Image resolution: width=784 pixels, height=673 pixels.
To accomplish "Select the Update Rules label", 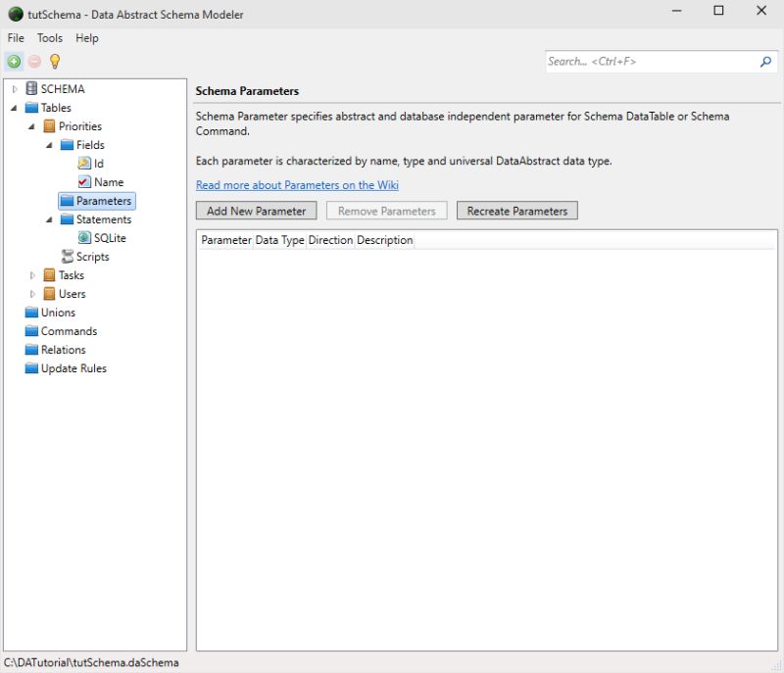I will (x=73, y=368).
